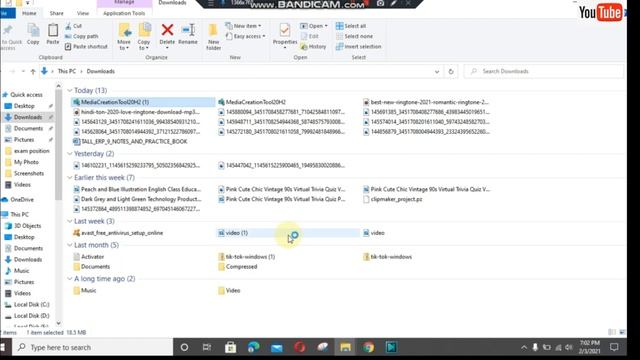
Task: Click the taskbar search box
Action: (93, 347)
